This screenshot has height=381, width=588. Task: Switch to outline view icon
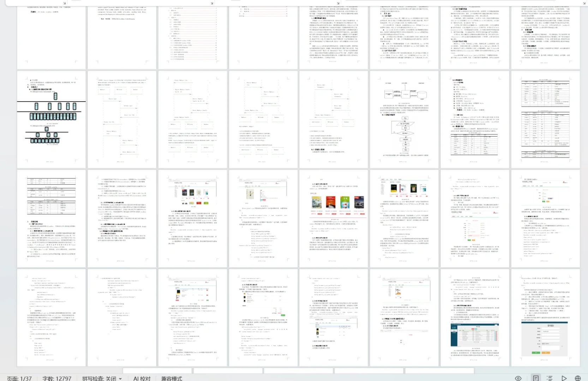550,378
